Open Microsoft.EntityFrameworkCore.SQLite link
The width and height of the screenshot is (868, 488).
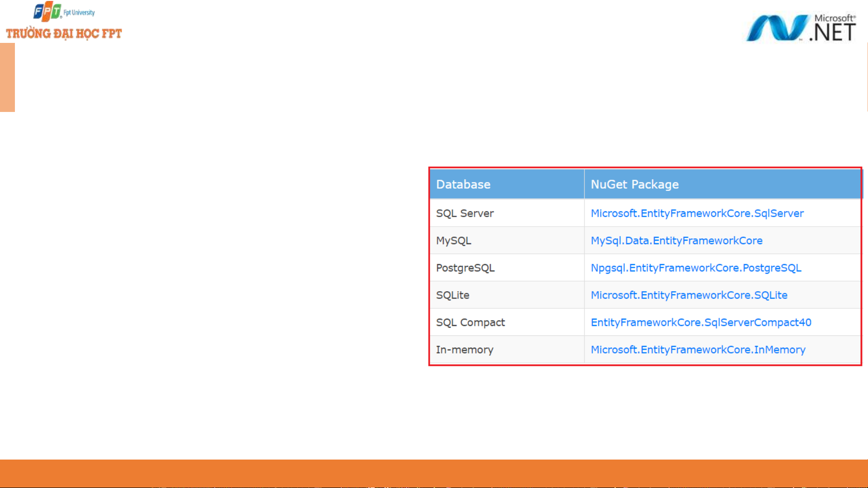(x=689, y=295)
